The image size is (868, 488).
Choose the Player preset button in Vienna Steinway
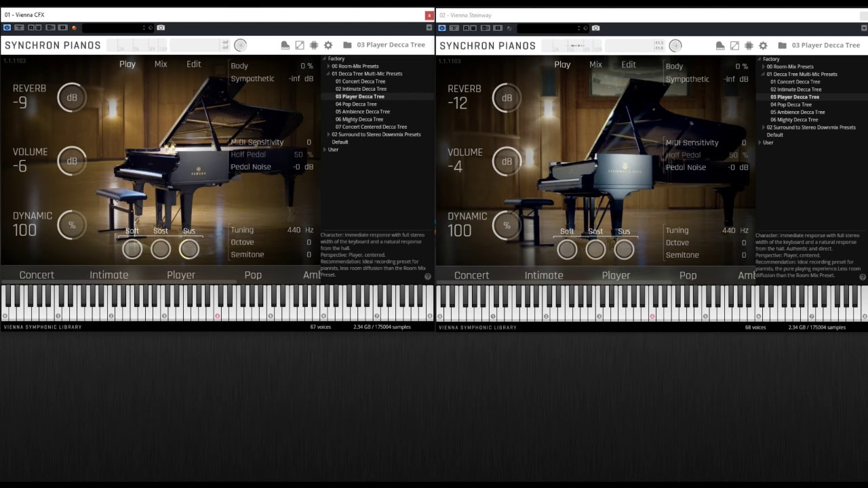coord(616,276)
